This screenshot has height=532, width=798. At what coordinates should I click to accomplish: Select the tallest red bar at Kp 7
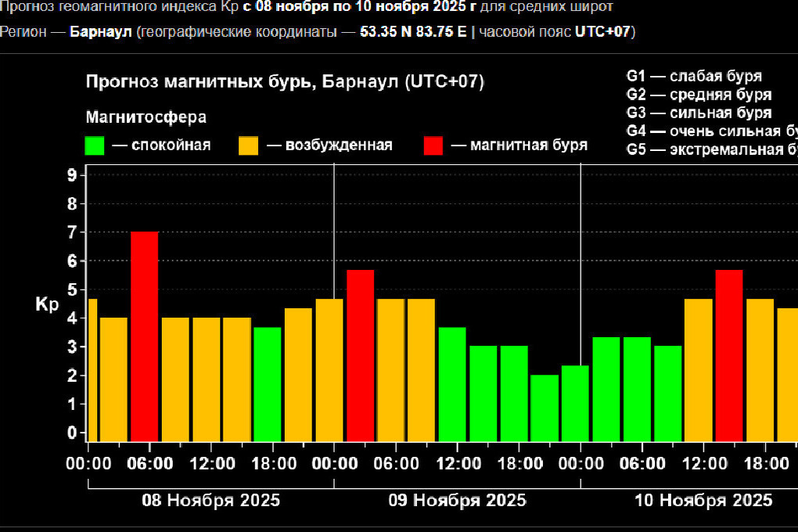pyautogui.click(x=144, y=336)
